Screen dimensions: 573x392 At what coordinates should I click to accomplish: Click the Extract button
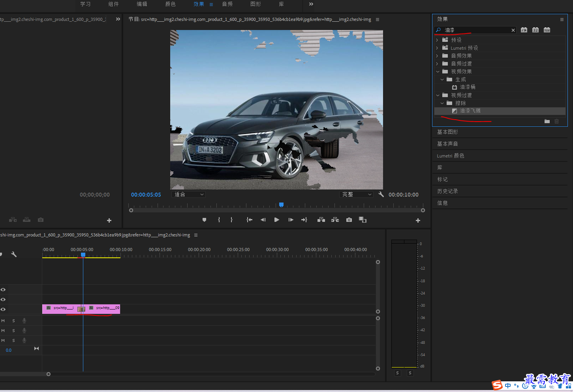(x=335, y=220)
